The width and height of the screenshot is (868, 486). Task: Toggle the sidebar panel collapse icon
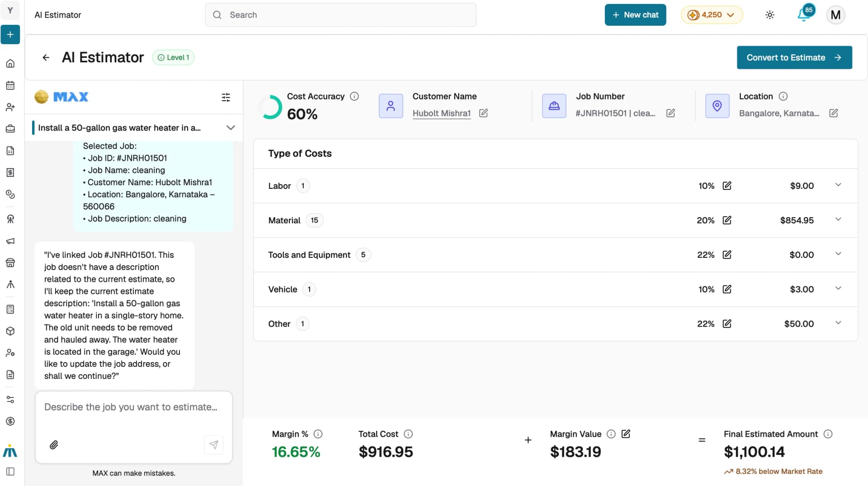[10, 472]
